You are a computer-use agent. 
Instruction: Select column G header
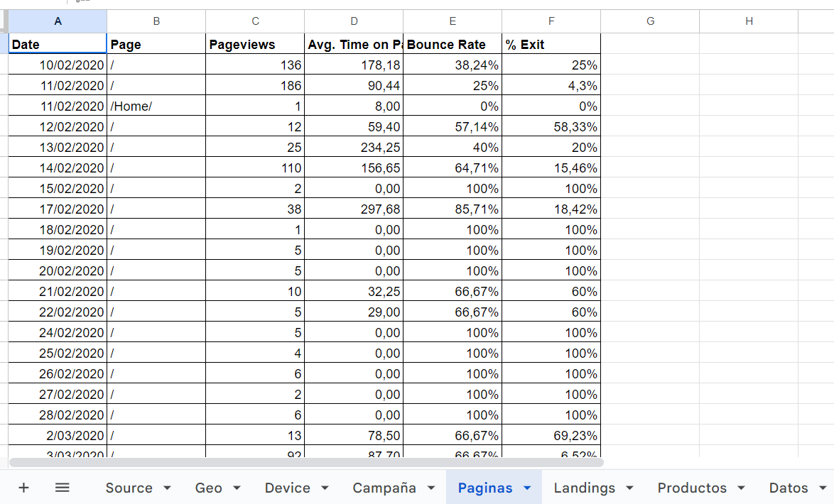[650, 21]
